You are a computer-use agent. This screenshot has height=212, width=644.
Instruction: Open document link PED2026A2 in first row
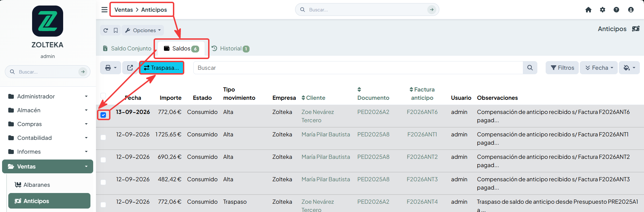click(x=373, y=112)
